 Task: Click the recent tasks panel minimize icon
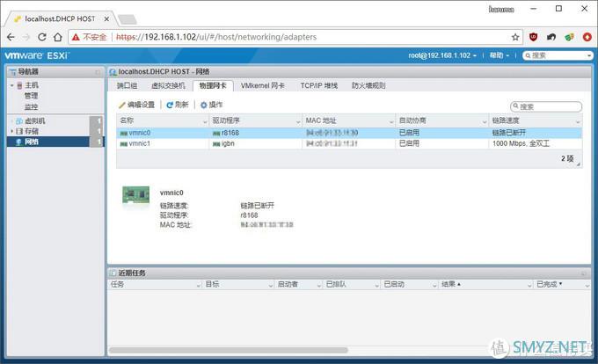point(584,273)
